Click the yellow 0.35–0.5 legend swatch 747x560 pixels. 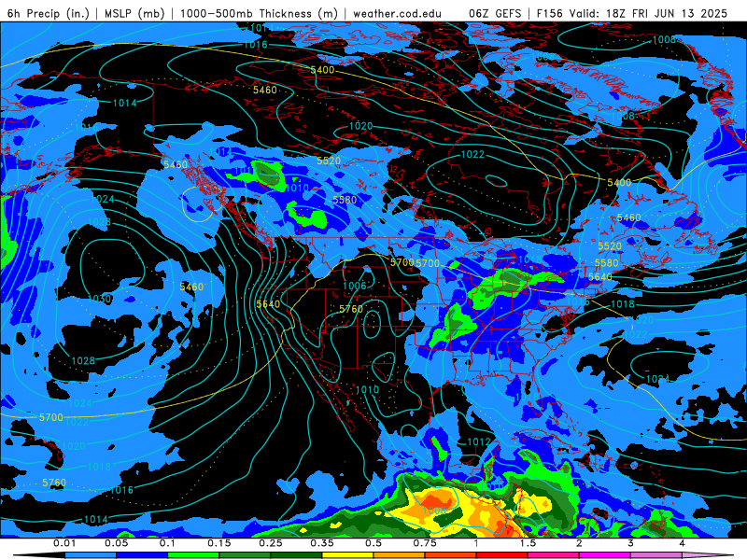click(x=347, y=555)
